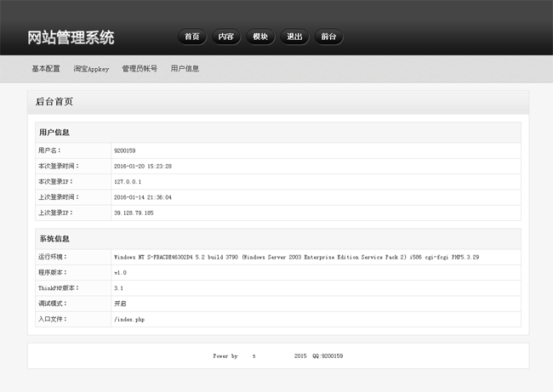Image resolution: width=553 pixels, height=392 pixels.
Task: Click the 网站管理系统 site title
Action: 71,37
